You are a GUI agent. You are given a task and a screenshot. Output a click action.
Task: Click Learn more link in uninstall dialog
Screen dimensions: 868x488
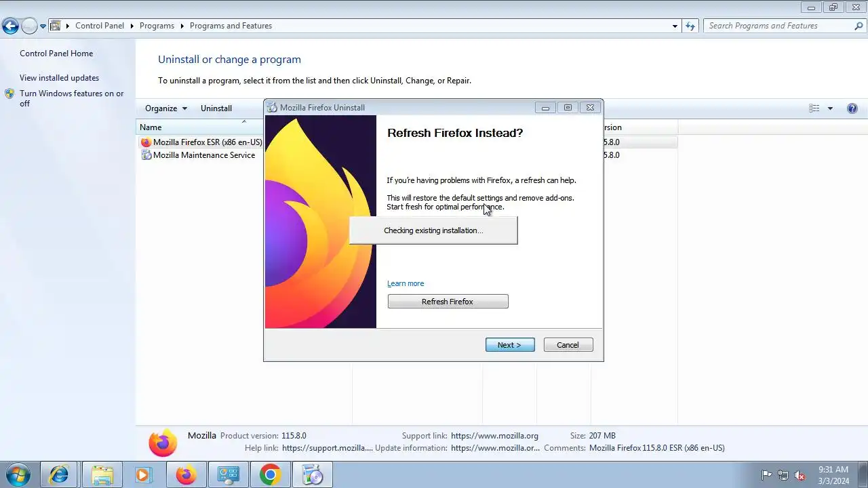click(406, 283)
